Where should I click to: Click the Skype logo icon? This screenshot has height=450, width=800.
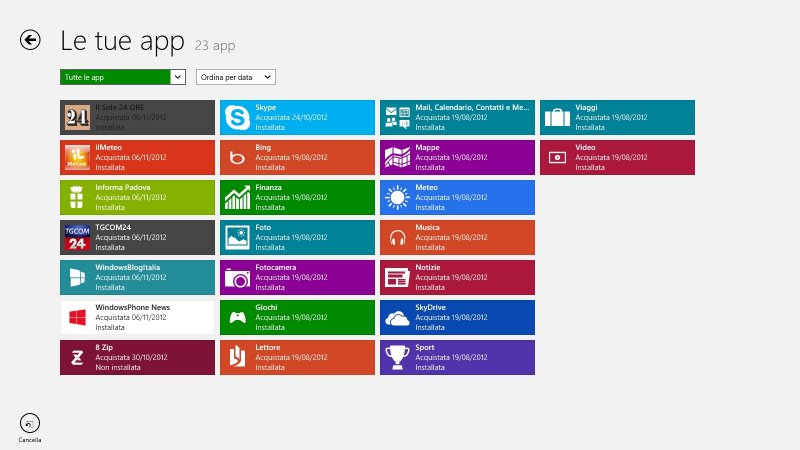(x=237, y=117)
